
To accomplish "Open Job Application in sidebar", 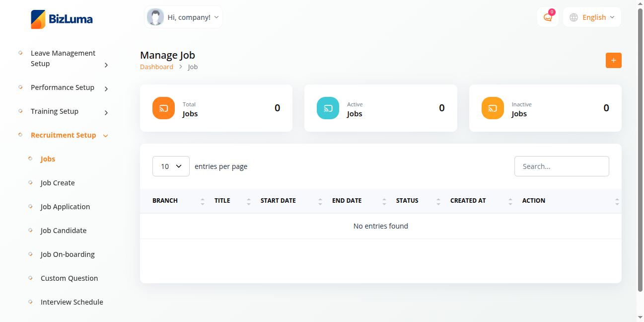I will pyautogui.click(x=65, y=207).
